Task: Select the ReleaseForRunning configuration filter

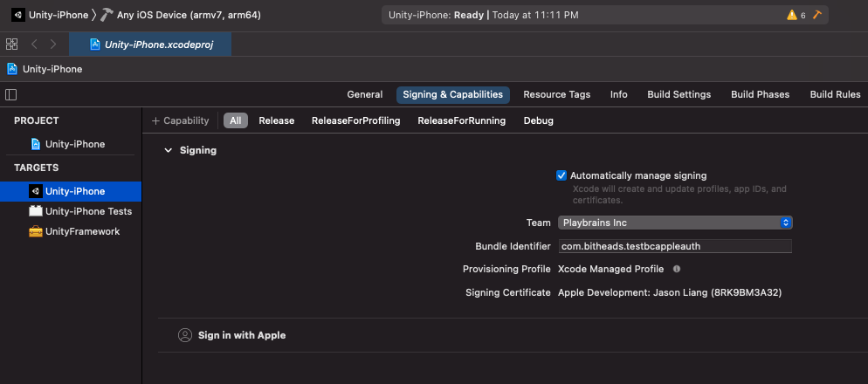Action: pos(462,120)
